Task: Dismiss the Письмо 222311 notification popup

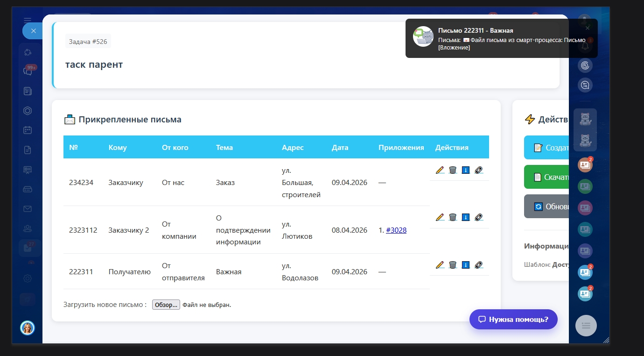Action: (x=588, y=28)
